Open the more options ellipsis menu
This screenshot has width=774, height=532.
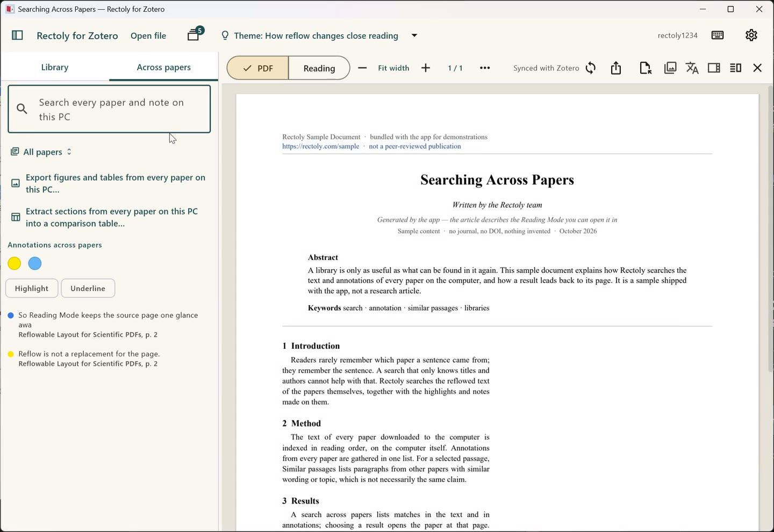[485, 68]
